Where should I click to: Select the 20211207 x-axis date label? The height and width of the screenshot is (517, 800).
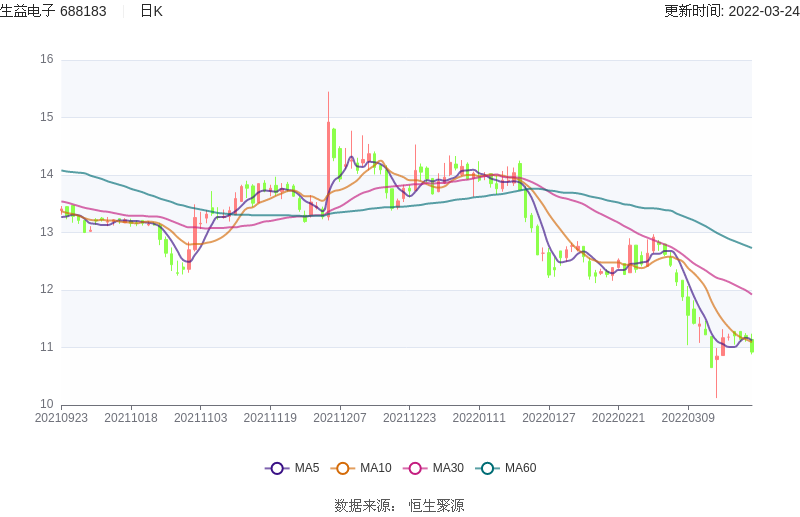click(x=340, y=418)
